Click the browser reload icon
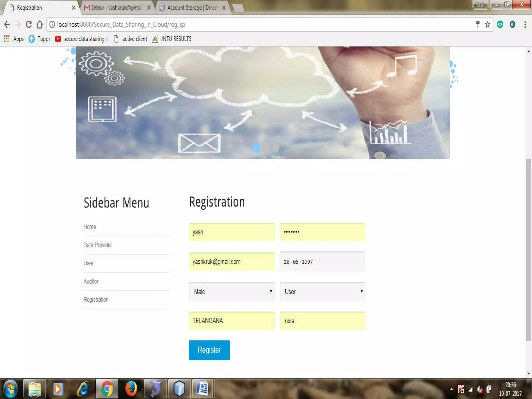 click(29, 24)
